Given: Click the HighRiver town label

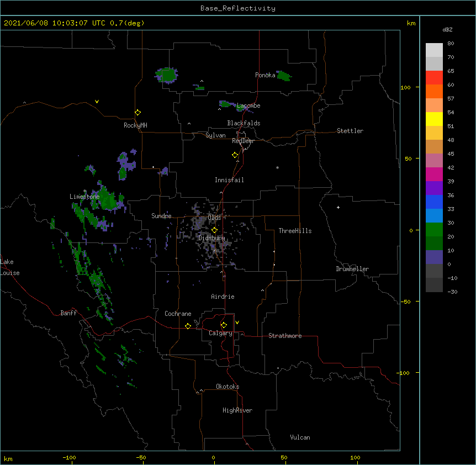Looking at the screenshot, I should (x=237, y=410).
